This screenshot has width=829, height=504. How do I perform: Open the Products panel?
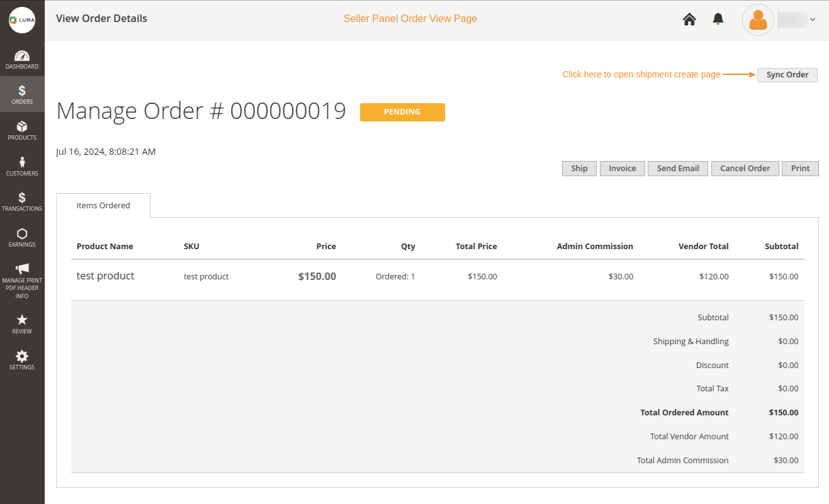tap(22, 130)
